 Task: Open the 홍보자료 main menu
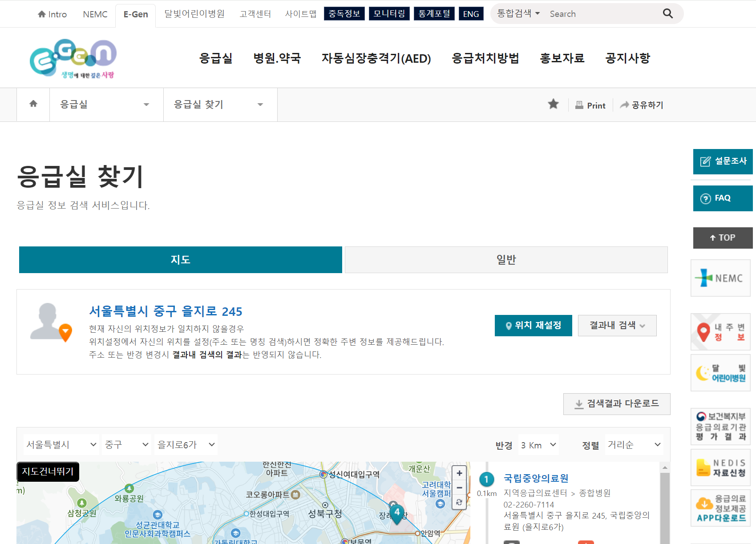tap(562, 58)
